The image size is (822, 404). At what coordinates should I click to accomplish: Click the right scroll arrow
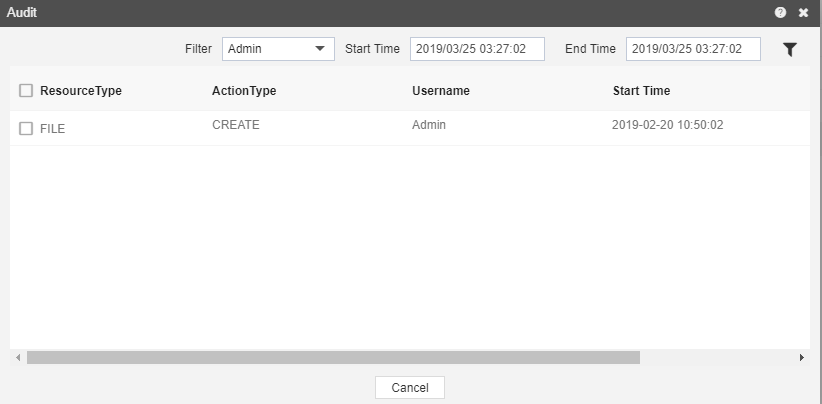[x=802, y=357]
